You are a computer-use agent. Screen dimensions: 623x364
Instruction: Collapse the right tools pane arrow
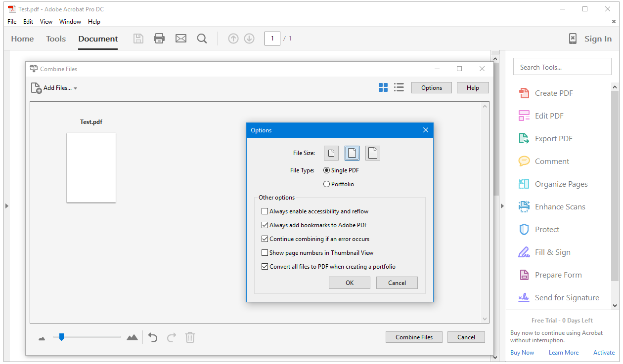pos(502,205)
